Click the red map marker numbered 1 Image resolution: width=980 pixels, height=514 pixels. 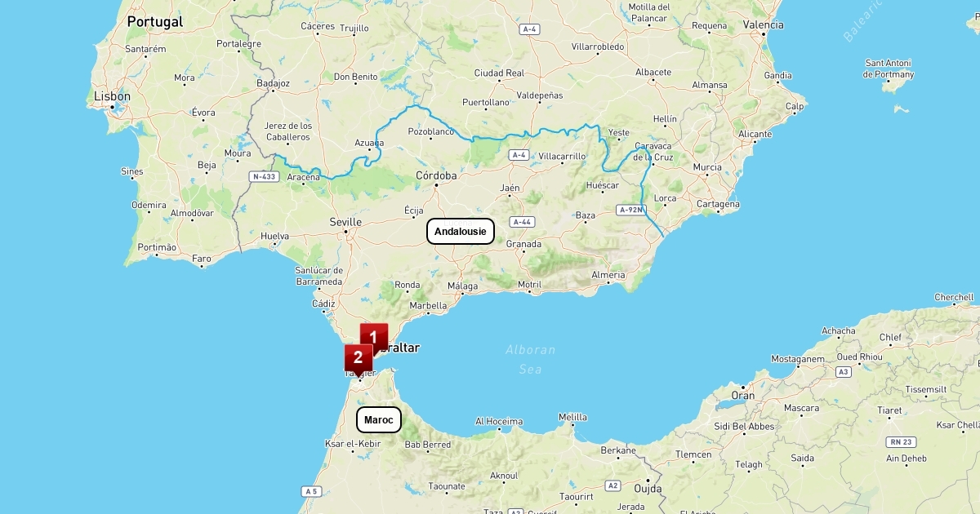[374, 337]
